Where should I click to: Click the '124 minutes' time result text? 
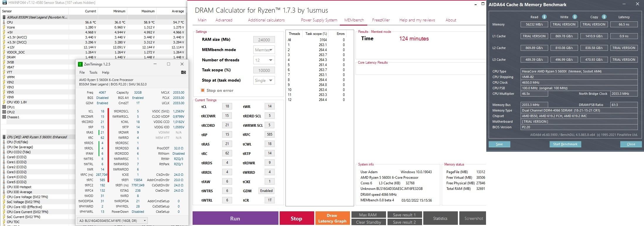[414, 39]
